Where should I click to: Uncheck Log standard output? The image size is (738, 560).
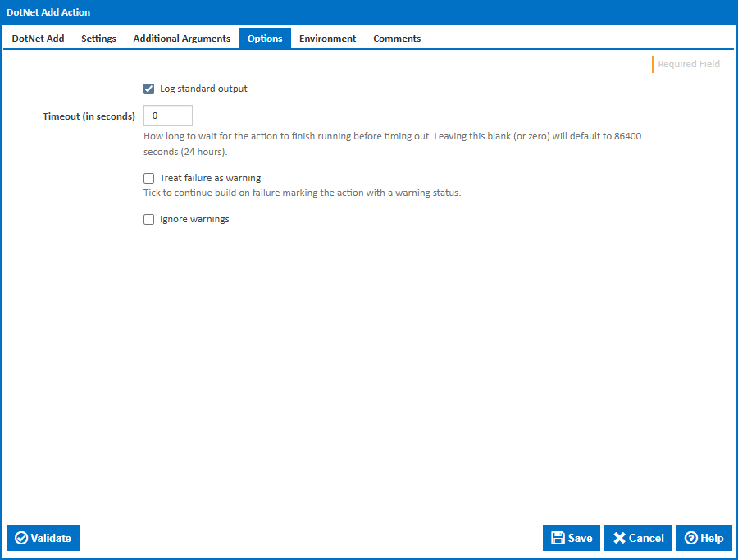[148, 89]
